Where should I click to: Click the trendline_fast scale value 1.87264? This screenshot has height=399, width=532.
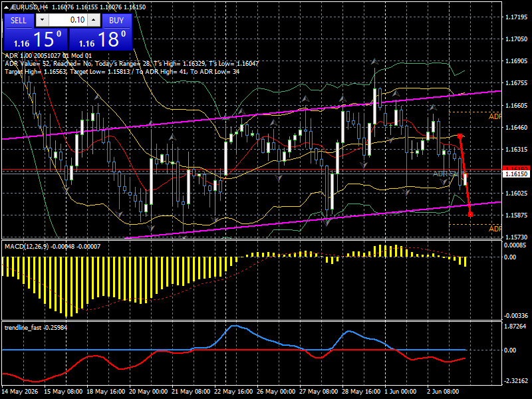[x=516, y=327]
